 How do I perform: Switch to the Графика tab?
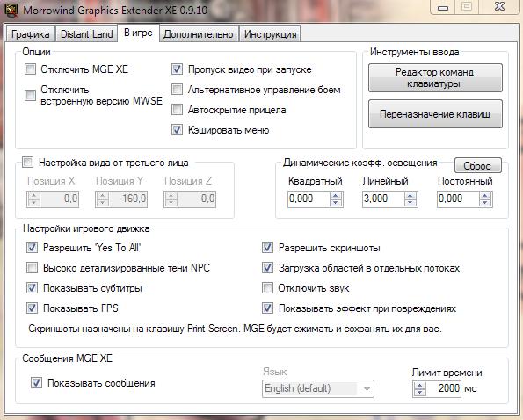pyautogui.click(x=31, y=34)
